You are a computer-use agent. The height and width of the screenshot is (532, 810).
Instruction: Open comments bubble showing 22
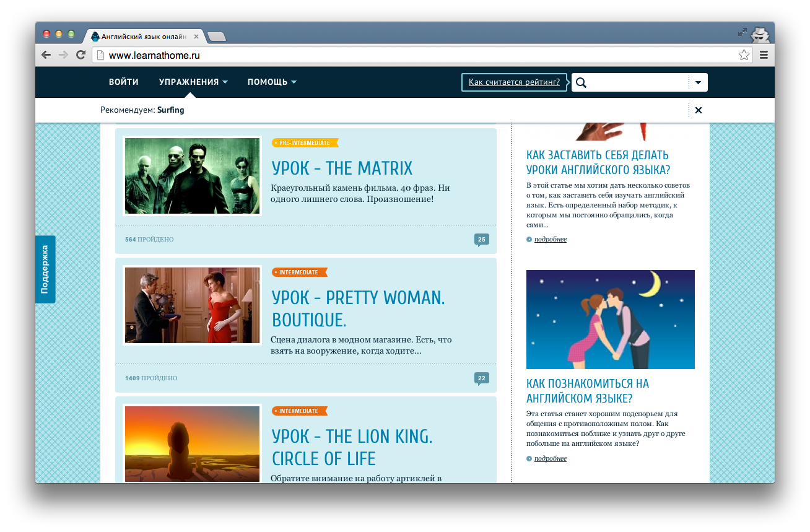(482, 378)
